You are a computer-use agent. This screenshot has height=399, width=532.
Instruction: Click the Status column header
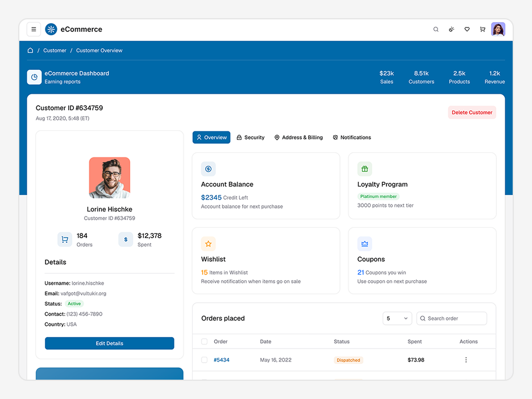tap(342, 342)
